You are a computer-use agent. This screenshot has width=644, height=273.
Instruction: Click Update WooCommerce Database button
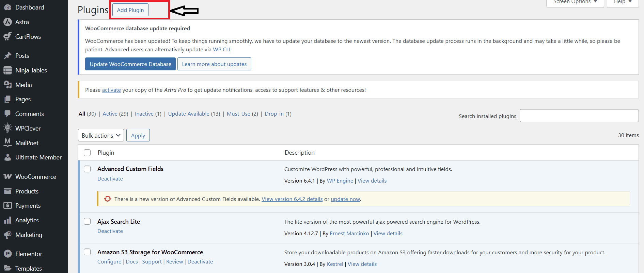point(130,64)
